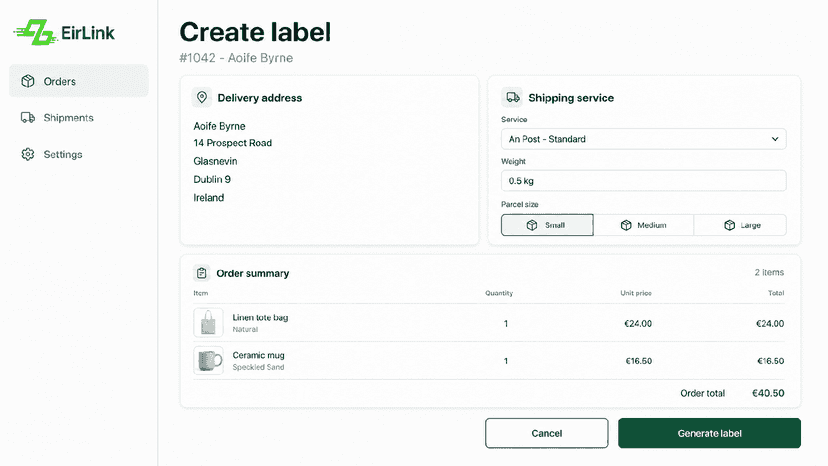The height and width of the screenshot is (466, 828).
Task: Click the 'Speckled Sand' variant text
Action: 258,367
